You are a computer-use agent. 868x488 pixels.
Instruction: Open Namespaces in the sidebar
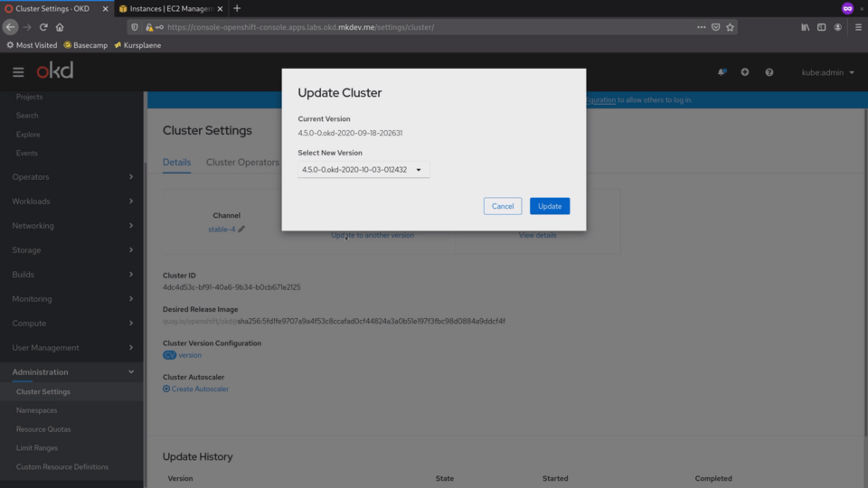[x=36, y=410]
